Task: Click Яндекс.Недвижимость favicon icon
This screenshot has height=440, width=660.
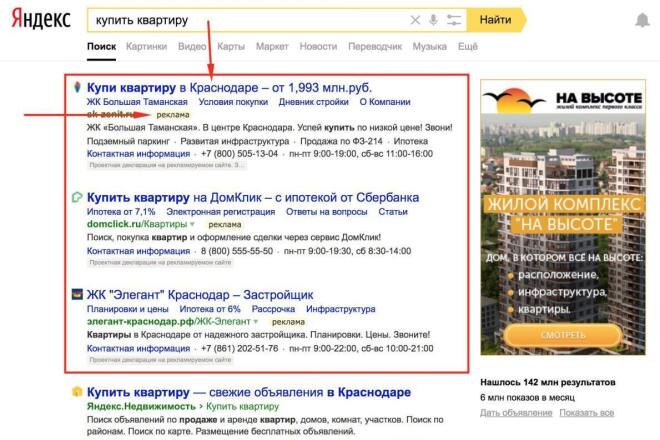Action: tap(77, 392)
